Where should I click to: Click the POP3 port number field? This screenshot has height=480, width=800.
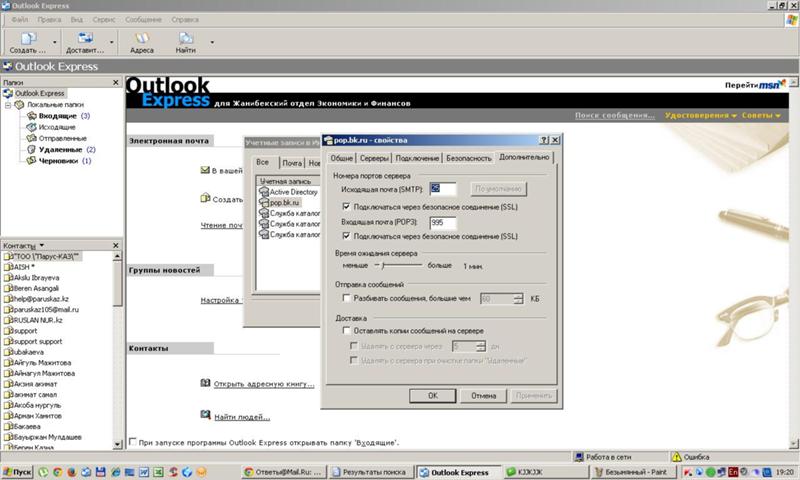click(443, 222)
